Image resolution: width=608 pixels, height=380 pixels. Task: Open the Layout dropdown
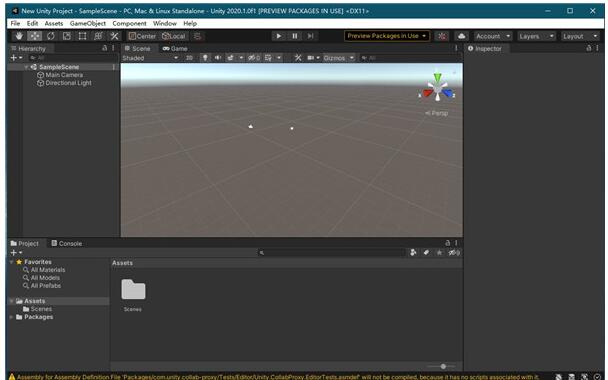(x=580, y=36)
